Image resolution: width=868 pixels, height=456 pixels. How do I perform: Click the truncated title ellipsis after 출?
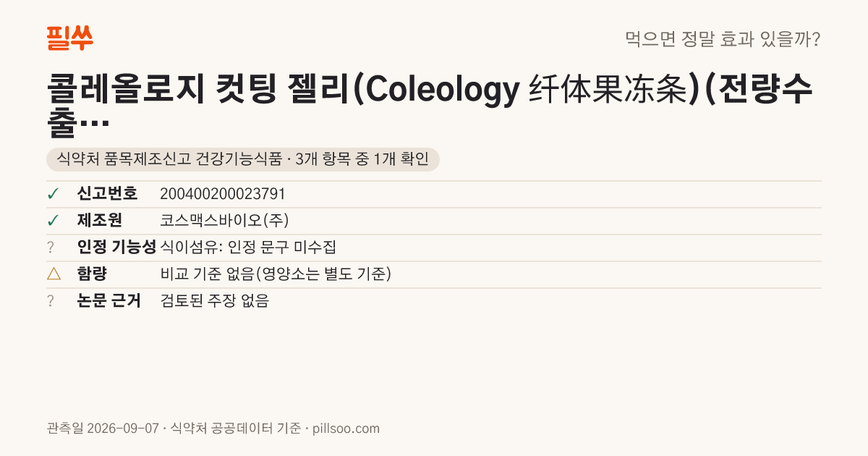coord(94,124)
